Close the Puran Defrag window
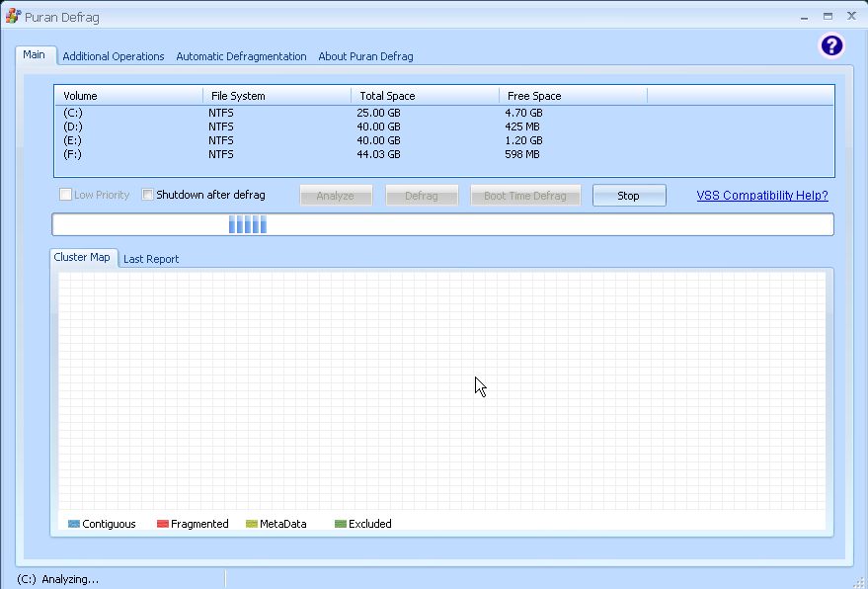Screen dimensions: 868x589 pos(851,16)
